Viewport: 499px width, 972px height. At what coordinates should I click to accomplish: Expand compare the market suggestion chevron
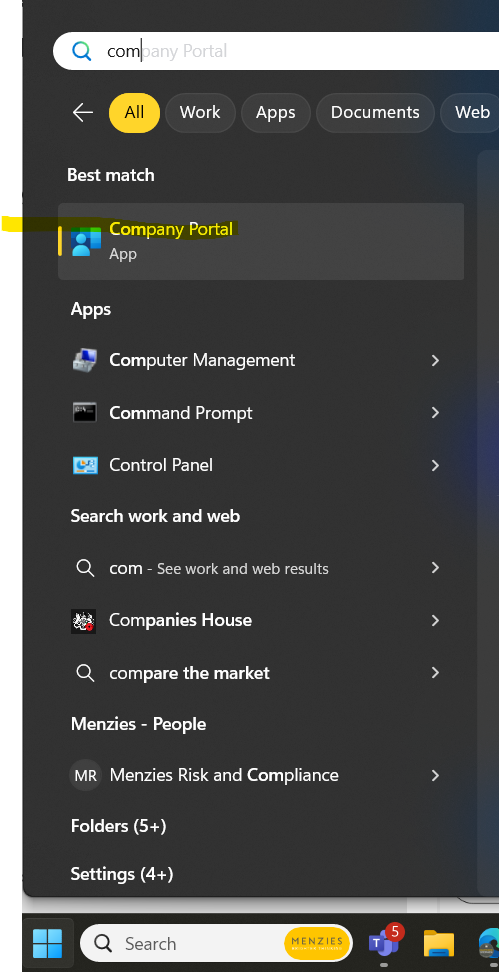pos(435,673)
